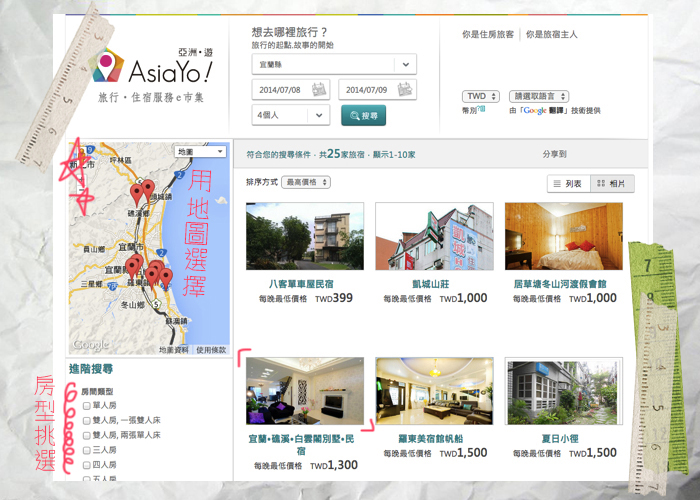Viewport: 700px width, 500px height.
Task: Check the 四人房 room type
Action: tap(87, 465)
